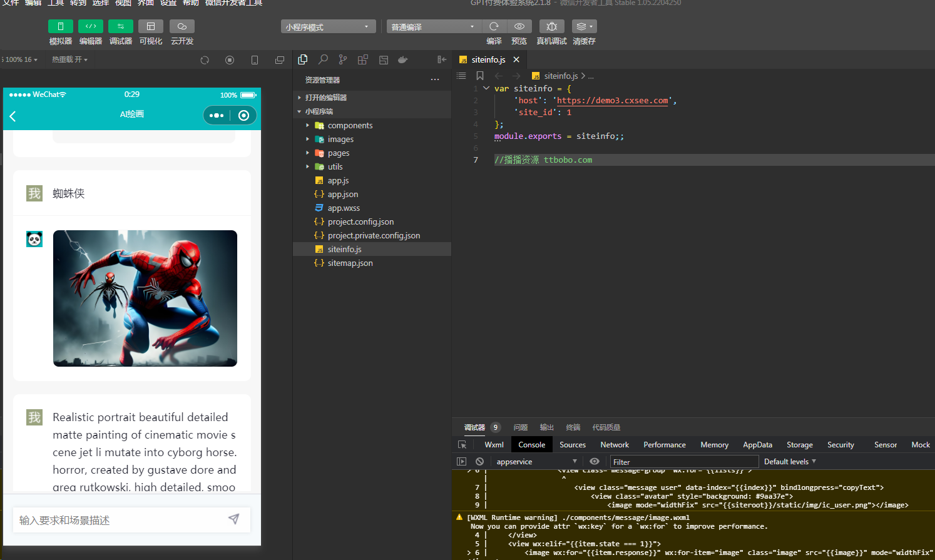Open the Wxml devtools tab
The height and width of the screenshot is (560, 935).
coord(494,445)
